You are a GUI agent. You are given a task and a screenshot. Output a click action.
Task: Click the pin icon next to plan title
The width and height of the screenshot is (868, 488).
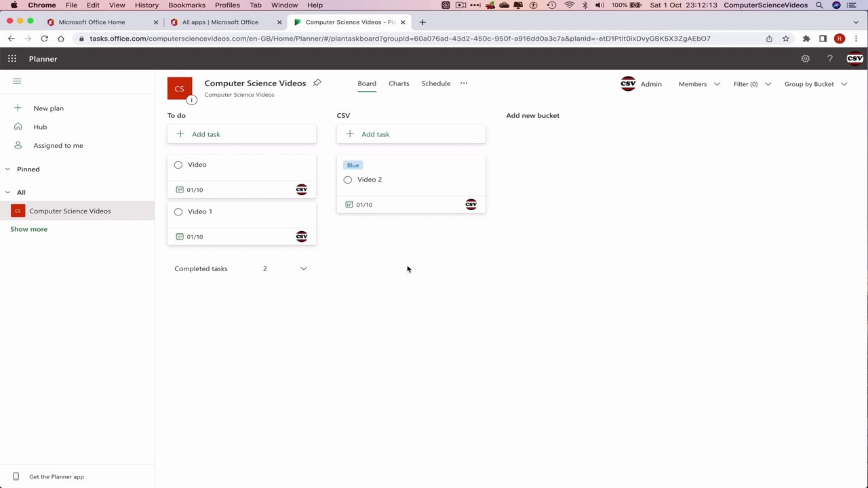coord(317,83)
